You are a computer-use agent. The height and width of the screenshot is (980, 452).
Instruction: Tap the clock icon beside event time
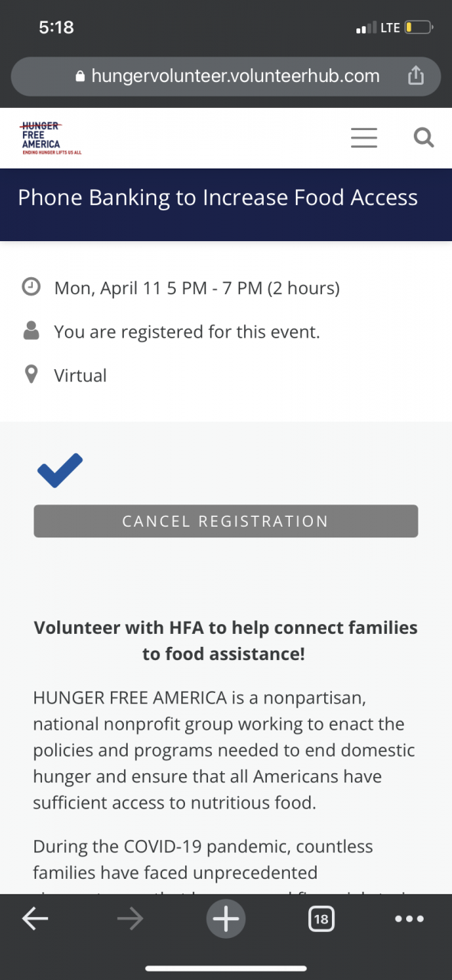(x=31, y=287)
